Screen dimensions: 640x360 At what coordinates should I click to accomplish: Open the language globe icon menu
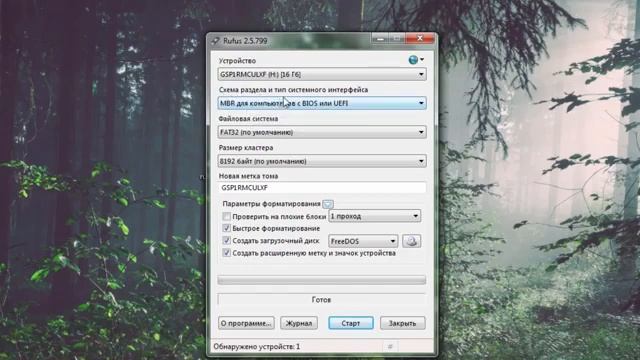416,60
